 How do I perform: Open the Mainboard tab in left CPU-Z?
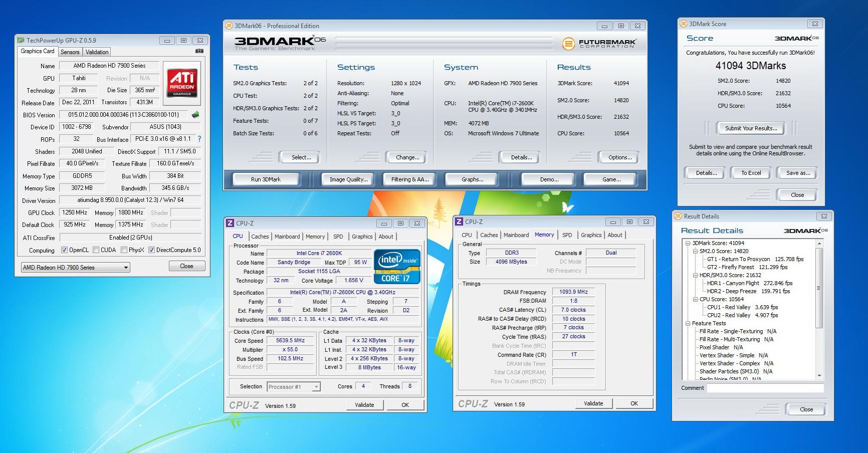(x=287, y=237)
